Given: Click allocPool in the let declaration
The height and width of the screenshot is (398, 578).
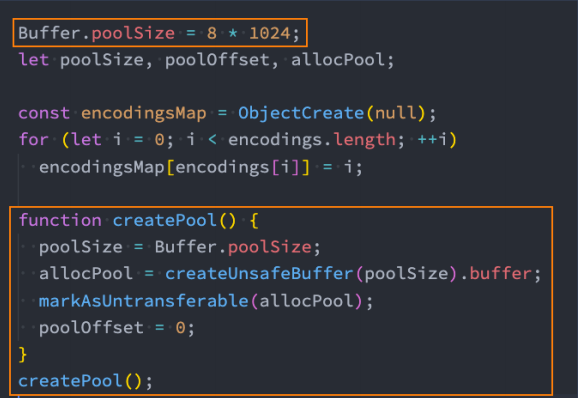Looking at the screenshot, I should click(338, 60).
